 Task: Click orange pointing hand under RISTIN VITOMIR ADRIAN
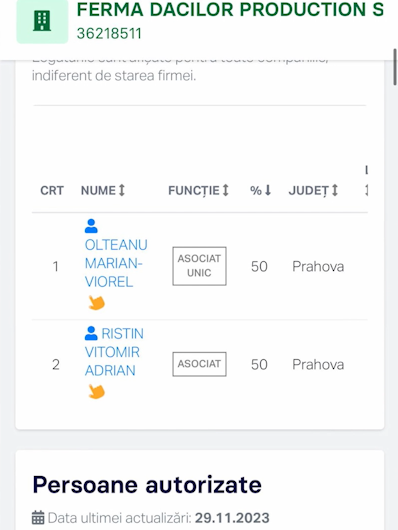pos(96,391)
